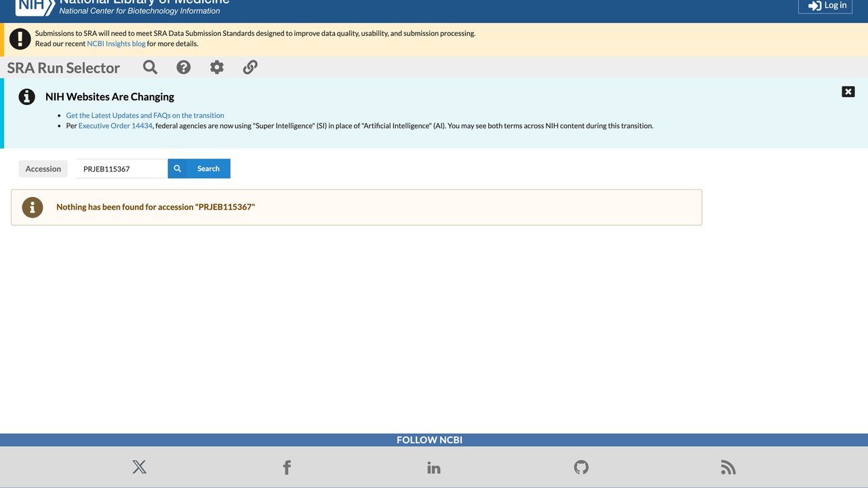The width and height of the screenshot is (868, 488).
Task: Open the NCBI Insights blog link
Action: point(116,43)
